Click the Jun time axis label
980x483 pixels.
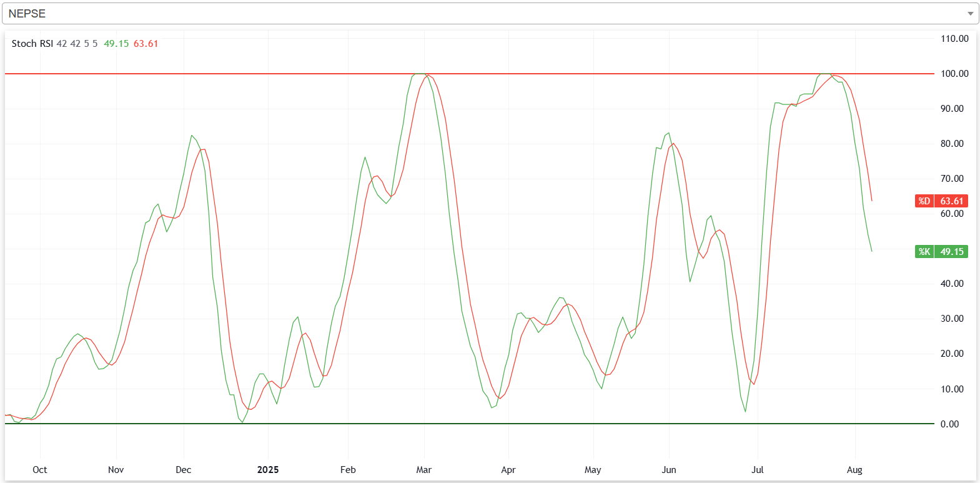pyautogui.click(x=669, y=470)
